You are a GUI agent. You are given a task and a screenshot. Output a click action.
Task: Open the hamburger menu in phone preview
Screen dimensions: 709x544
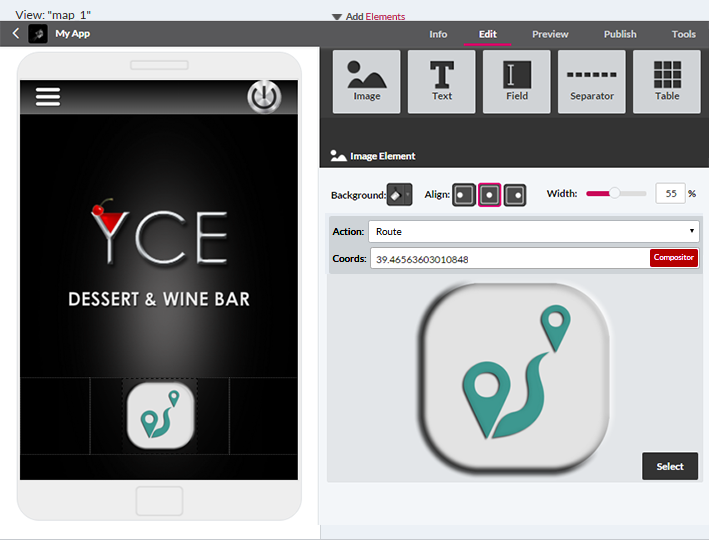(x=48, y=97)
